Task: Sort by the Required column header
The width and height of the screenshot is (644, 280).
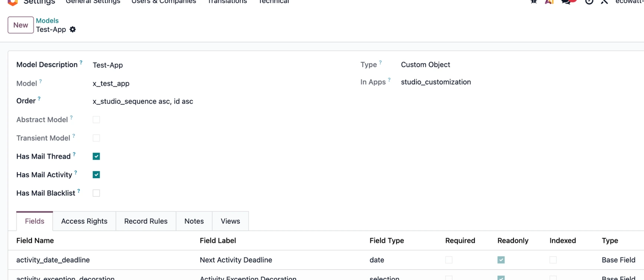Action: click(x=460, y=241)
